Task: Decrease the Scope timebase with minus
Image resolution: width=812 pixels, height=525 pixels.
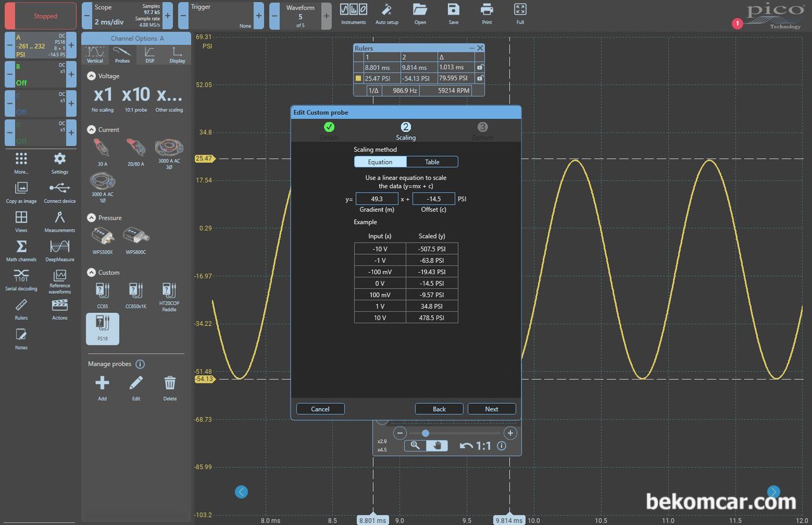Action: pos(86,16)
